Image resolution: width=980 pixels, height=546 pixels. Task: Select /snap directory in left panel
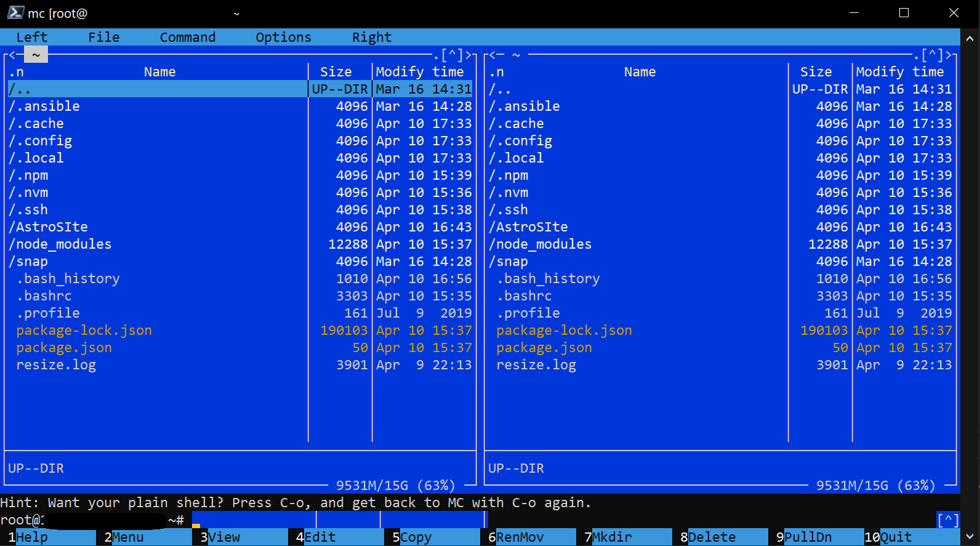240,262
